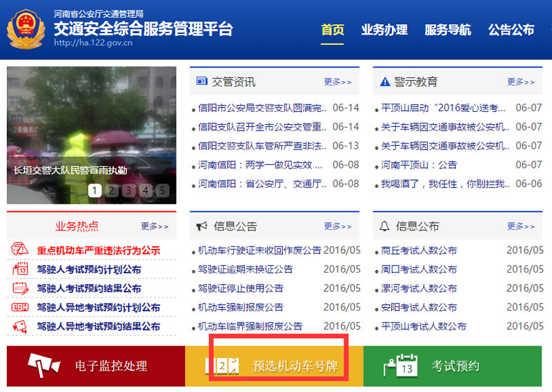Click the 交管资讯 news panel icon
Viewport: 552px width, 392px height.
coord(201,81)
